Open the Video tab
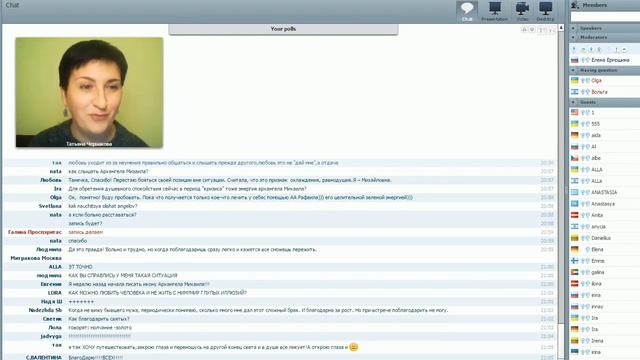Image resolution: width=640 pixels, height=360 pixels. tap(522, 11)
